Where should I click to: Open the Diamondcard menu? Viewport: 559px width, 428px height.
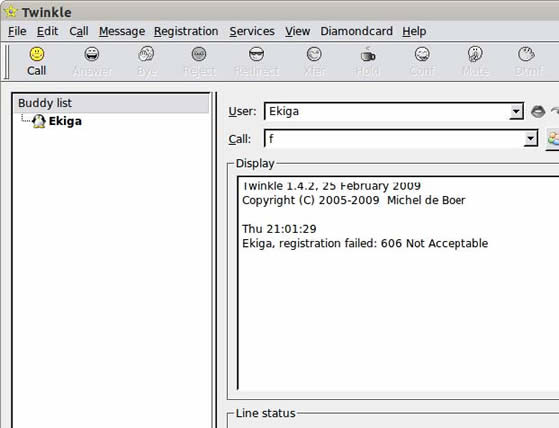pos(357,31)
